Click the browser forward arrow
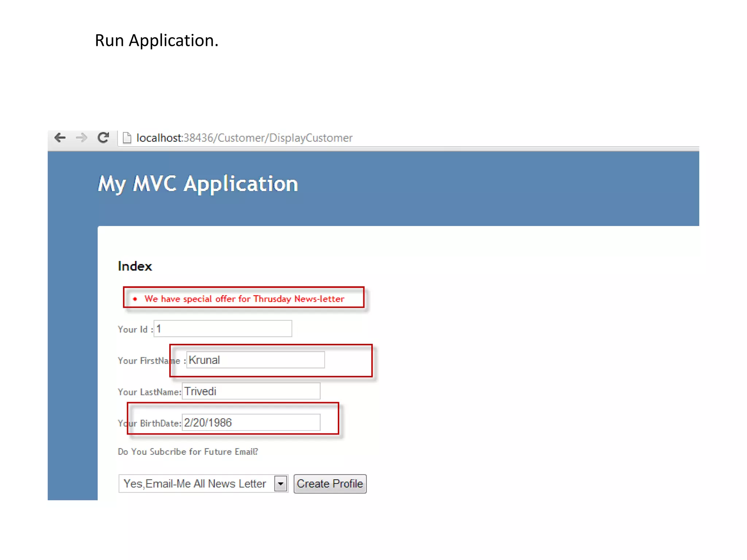This screenshot has height=560, width=747. (82, 138)
